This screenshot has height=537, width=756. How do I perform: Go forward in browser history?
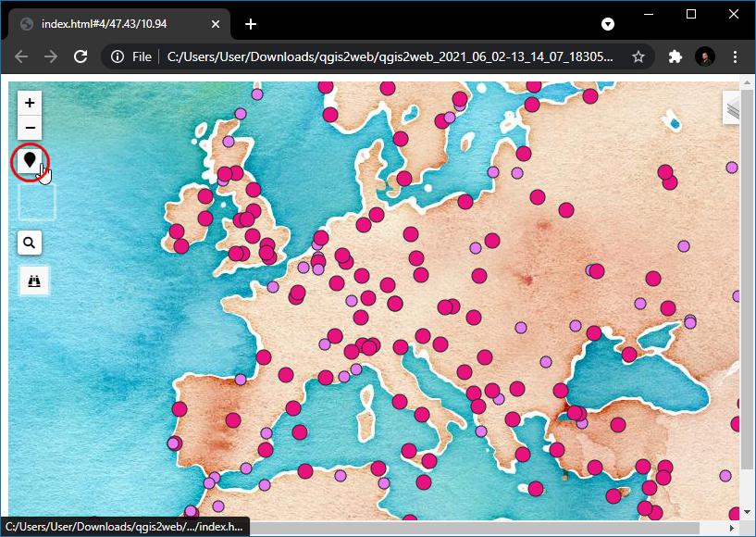point(51,56)
